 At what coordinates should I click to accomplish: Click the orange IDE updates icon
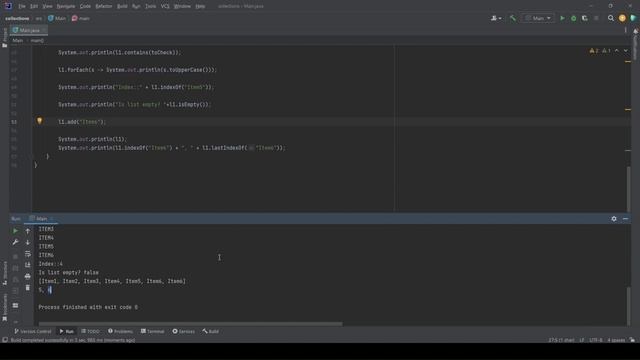[622, 18]
